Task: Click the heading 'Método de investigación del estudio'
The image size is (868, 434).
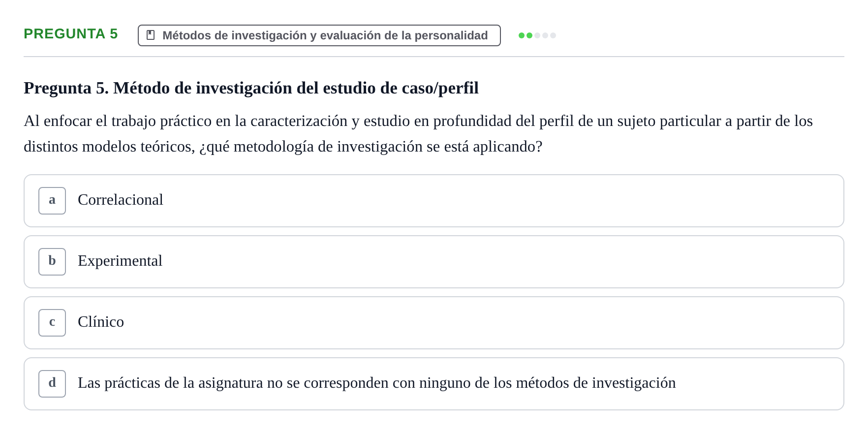Action: click(251, 88)
